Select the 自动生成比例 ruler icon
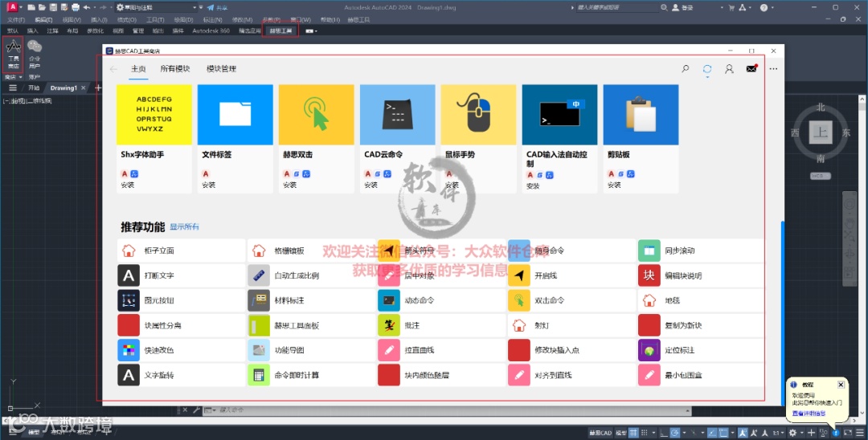 pyautogui.click(x=259, y=275)
